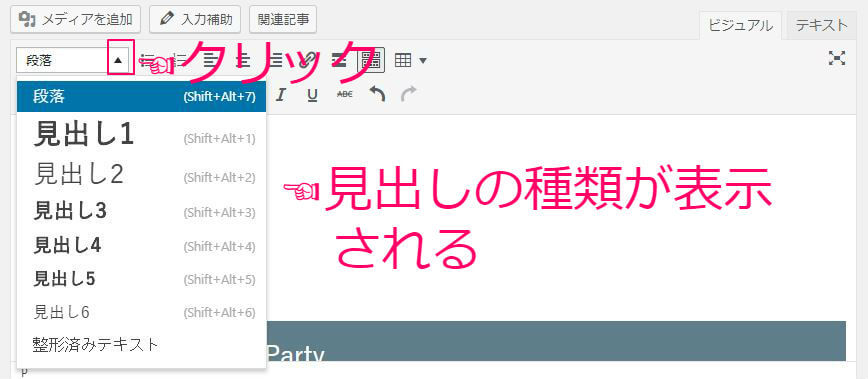Enter distraction-free fullscreen mode
868x379 pixels.
click(x=836, y=58)
